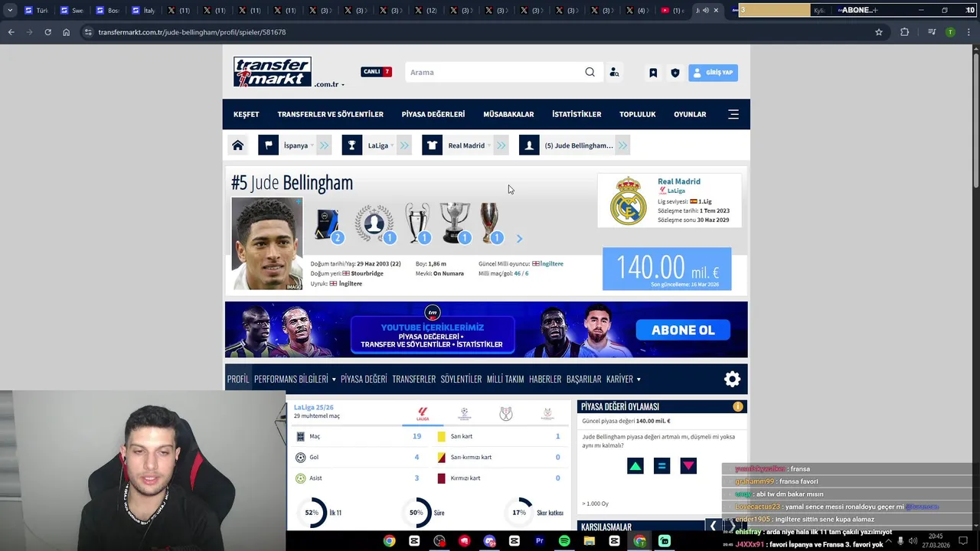980x551 pixels.
Task: Select the LaLiga competition stats tab
Action: tap(423, 414)
